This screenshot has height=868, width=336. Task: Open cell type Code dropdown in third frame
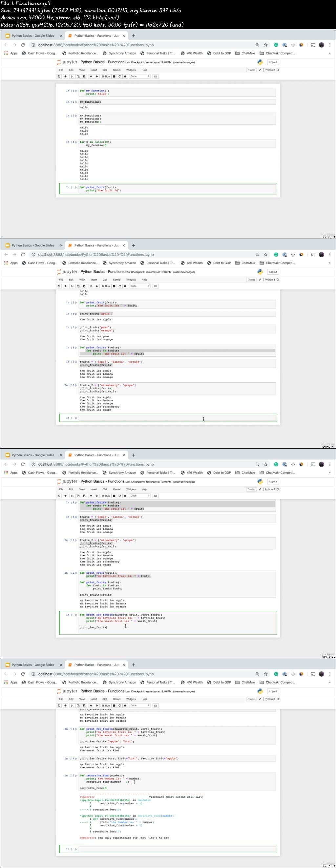tap(140, 496)
